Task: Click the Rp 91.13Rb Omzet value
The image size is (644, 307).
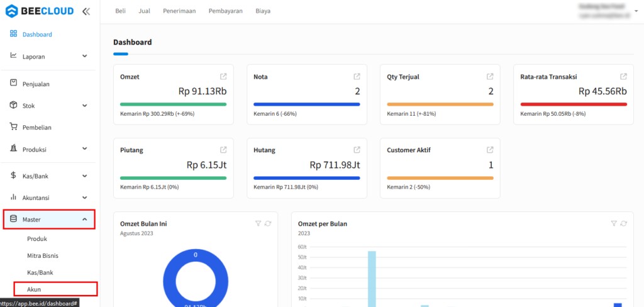Action: pyautogui.click(x=203, y=91)
